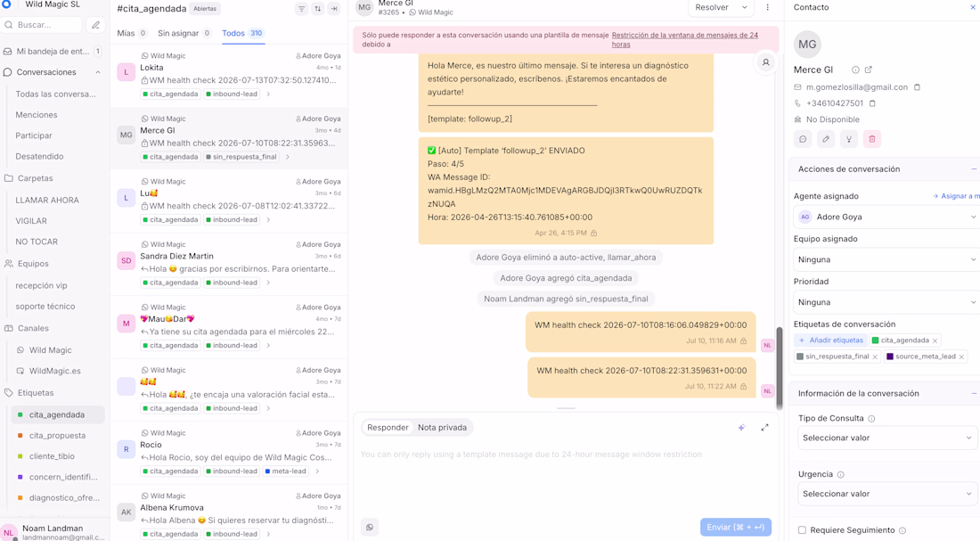
Task: Open the conversation filter icon
Action: click(301, 9)
